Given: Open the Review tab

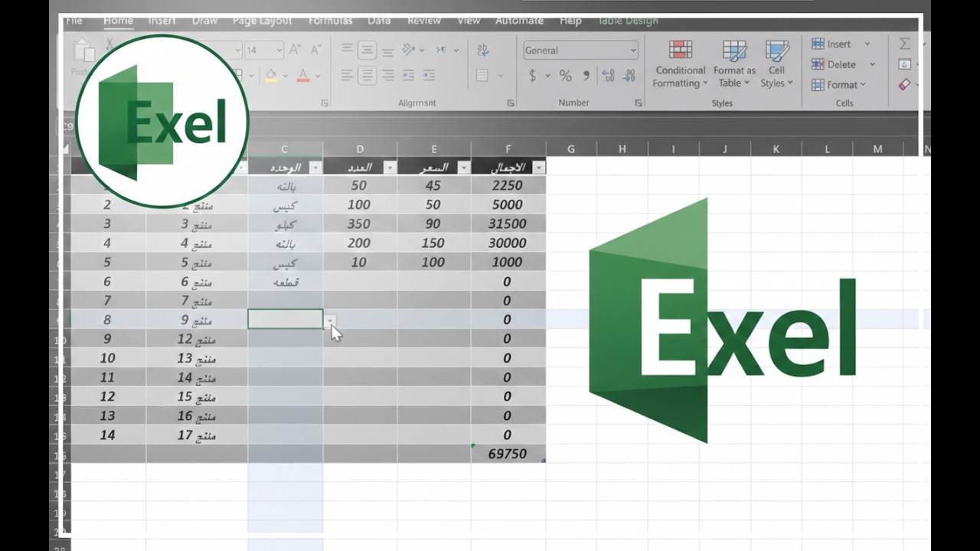Looking at the screenshot, I should click(x=423, y=21).
